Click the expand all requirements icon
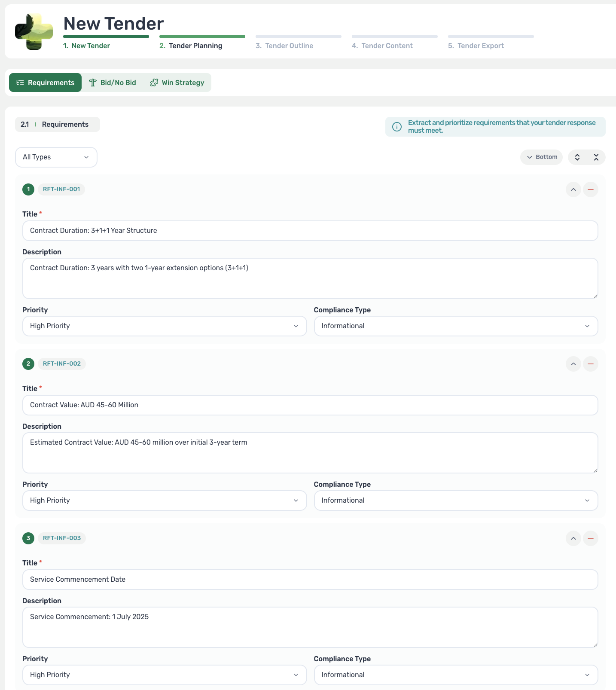616x690 pixels. [x=577, y=157]
